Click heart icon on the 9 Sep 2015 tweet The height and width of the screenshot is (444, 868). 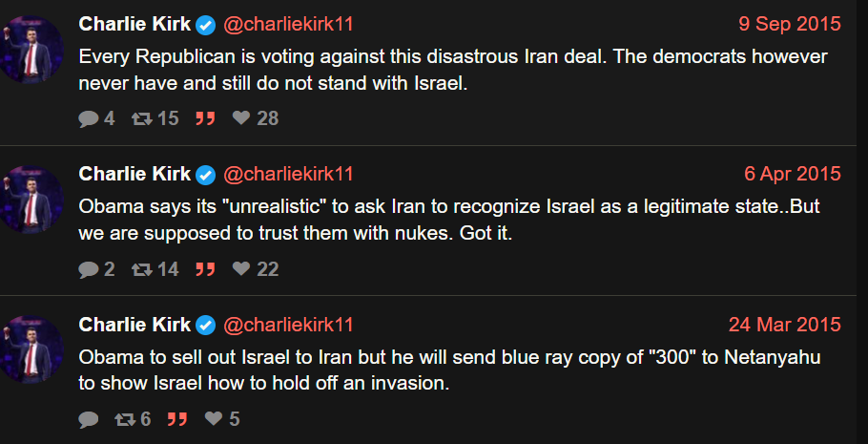point(241,118)
